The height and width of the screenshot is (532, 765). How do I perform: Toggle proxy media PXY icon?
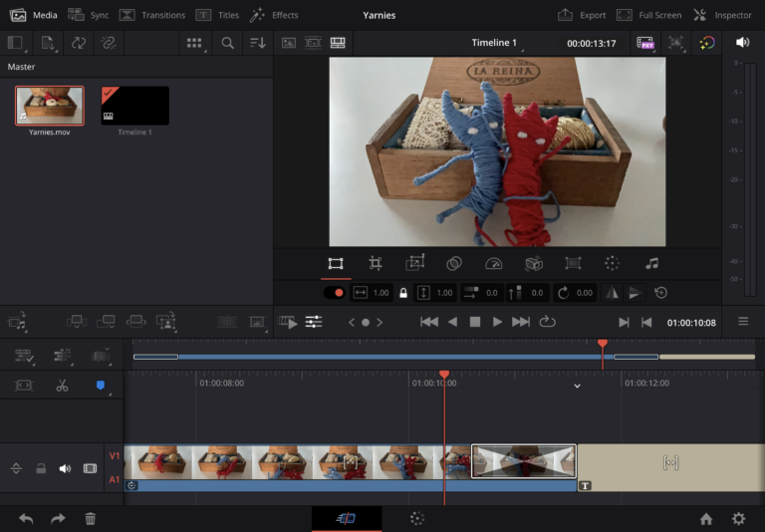coord(645,43)
